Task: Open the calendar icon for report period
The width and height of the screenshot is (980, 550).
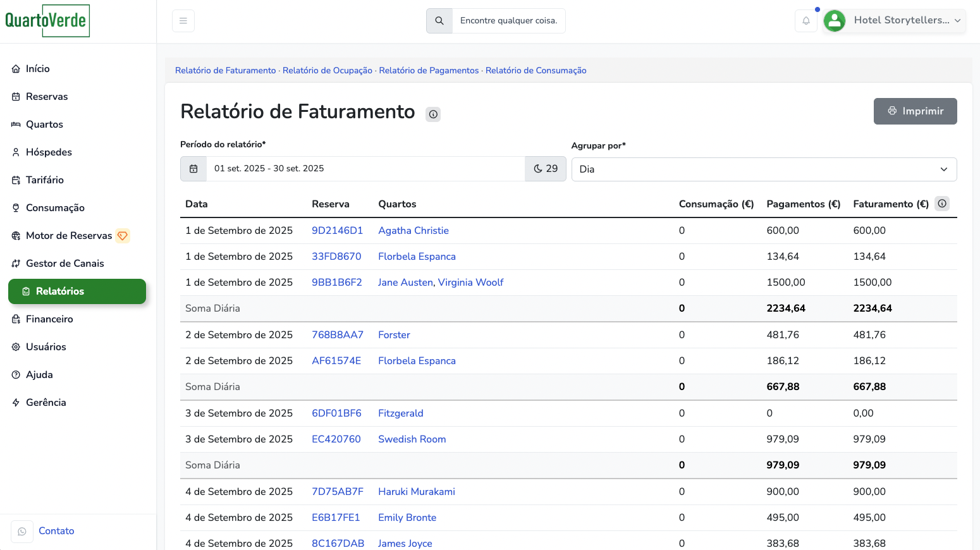Action: click(193, 169)
